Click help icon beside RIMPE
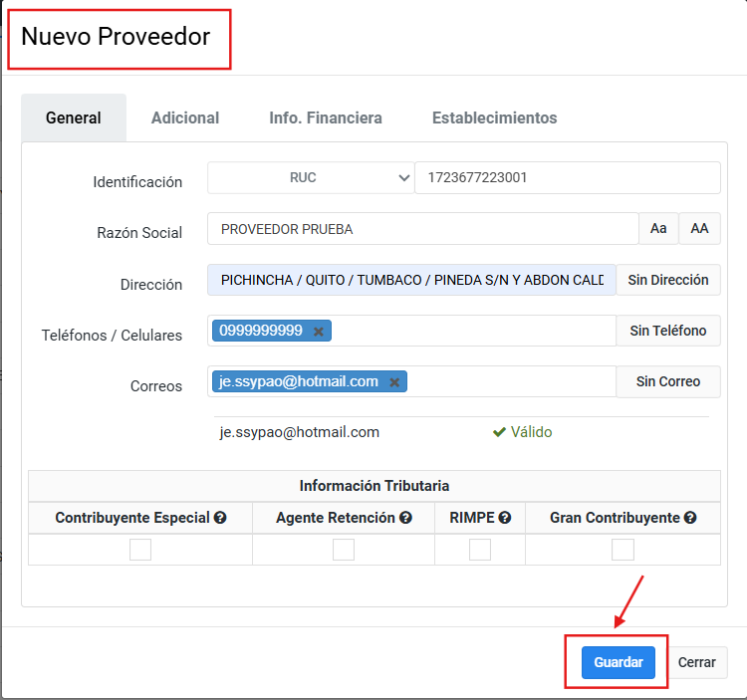 (x=505, y=518)
